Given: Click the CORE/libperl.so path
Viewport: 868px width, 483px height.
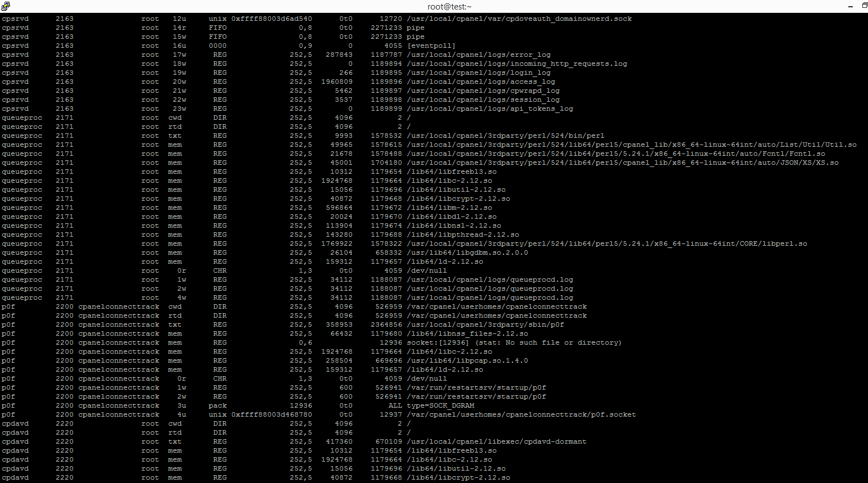Looking at the screenshot, I should (606, 243).
